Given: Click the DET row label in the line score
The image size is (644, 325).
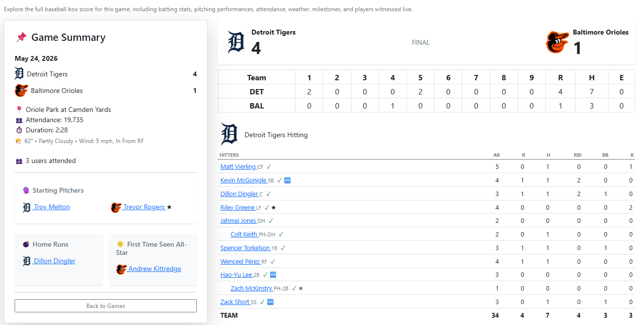Looking at the screenshot, I should 257,91.
